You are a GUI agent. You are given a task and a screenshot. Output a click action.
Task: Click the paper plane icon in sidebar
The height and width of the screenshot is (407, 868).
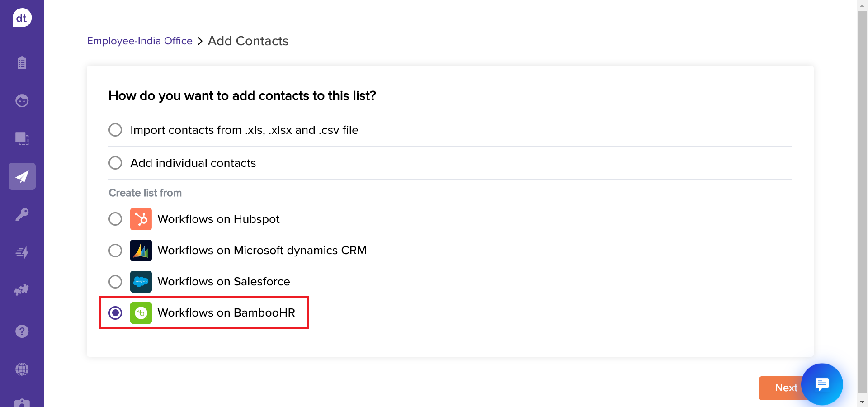(x=22, y=176)
